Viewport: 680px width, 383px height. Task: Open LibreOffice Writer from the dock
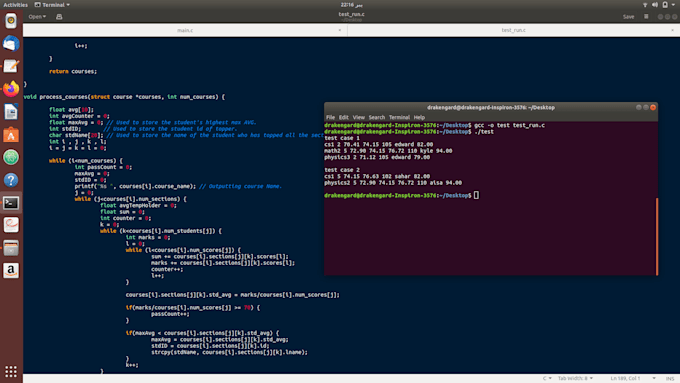coord(11,112)
